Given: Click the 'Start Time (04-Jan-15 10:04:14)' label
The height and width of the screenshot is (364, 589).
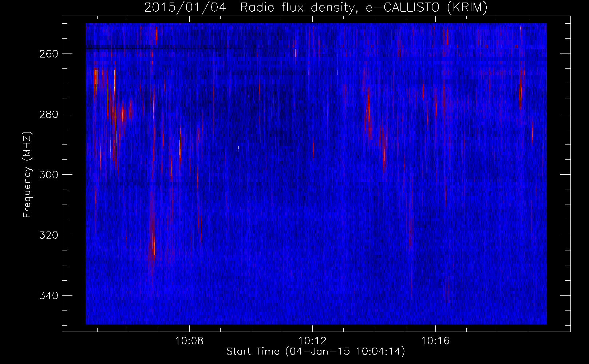Looking at the screenshot, I should pos(316,351).
